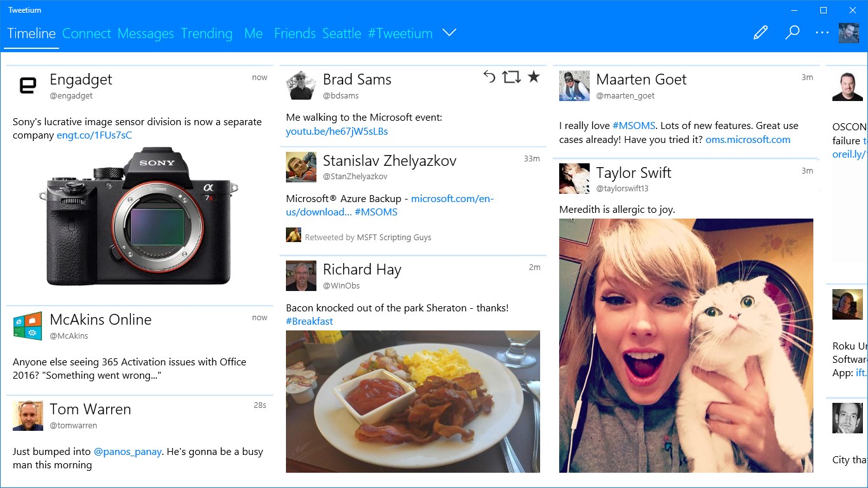Open search with the magnifier icon

tap(792, 33)
